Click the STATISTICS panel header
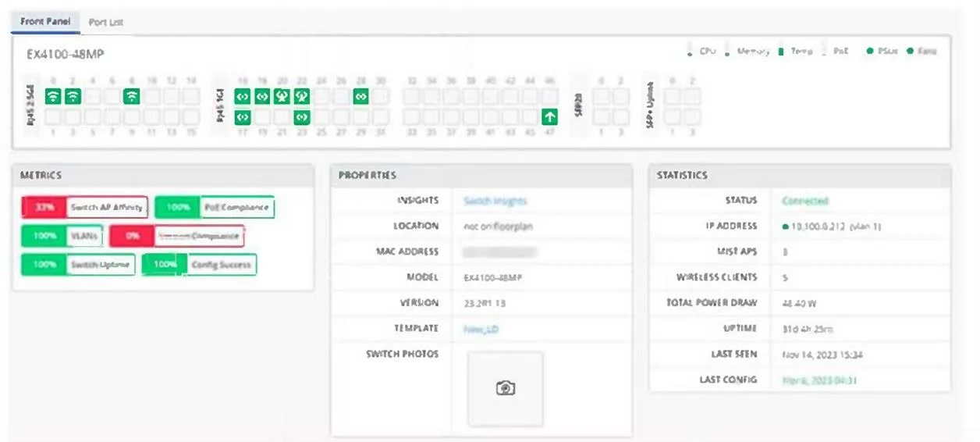 [x=800, y=176]
